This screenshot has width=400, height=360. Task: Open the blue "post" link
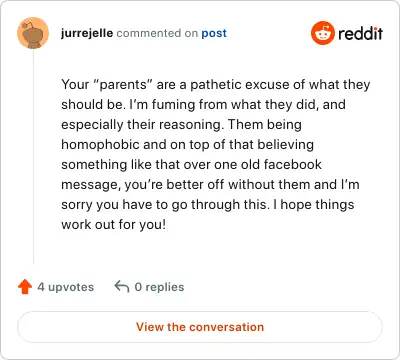click(214, 33)
